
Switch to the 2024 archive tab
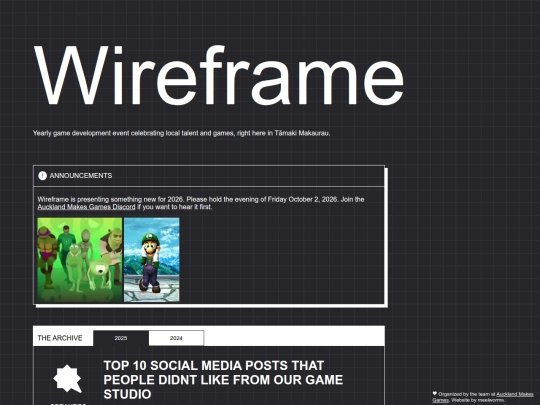coord(176,338)
